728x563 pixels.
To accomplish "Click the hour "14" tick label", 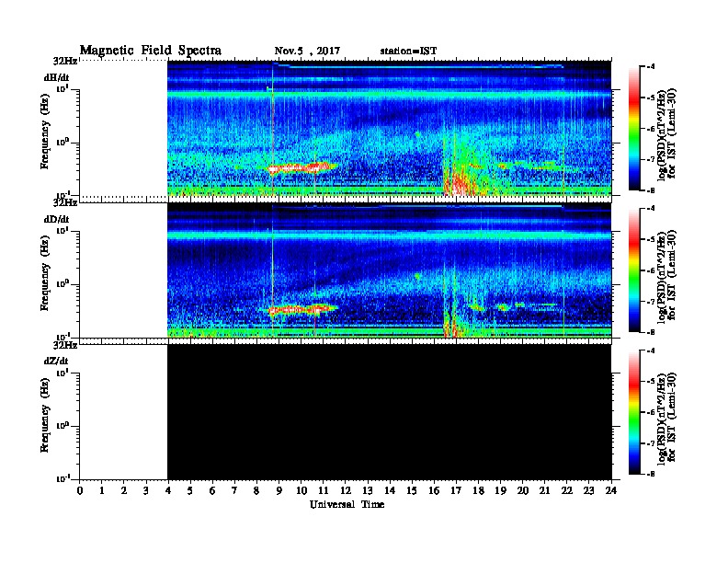I will pos(390,490).
